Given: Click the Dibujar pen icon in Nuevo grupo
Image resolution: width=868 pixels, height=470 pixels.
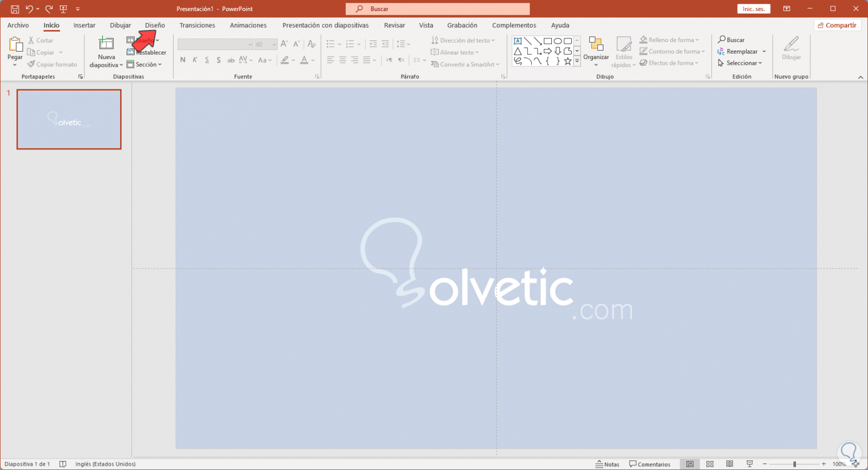Looking at the screenshot, I should pyautogui.click(x=791, y=44).
